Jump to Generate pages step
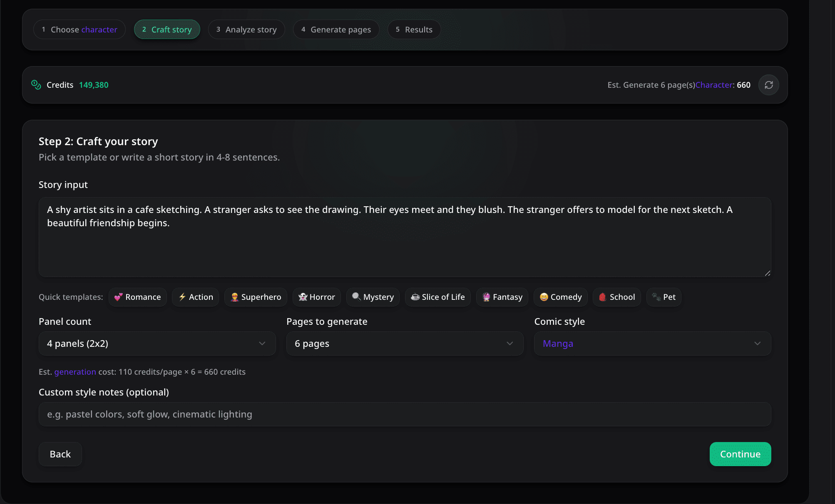 [336, 30]
